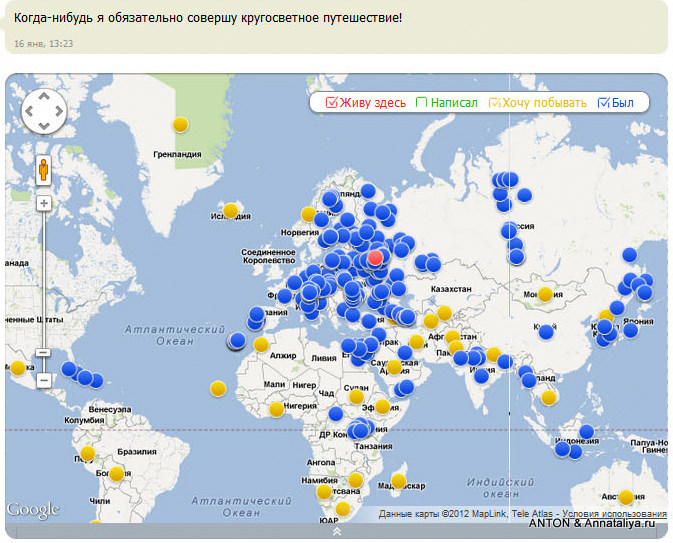This screenshot has width=673, height=543.
Task: Click the Google logo on the map
Action: point(33,510)
